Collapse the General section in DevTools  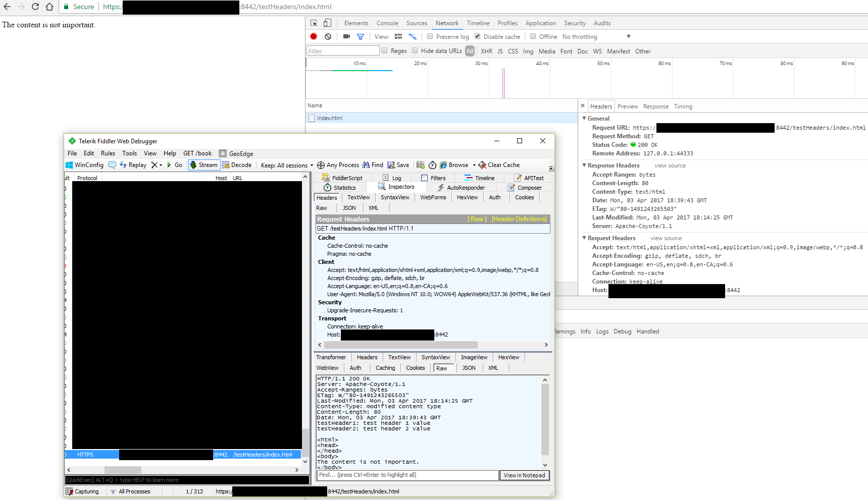pos(584,119)
